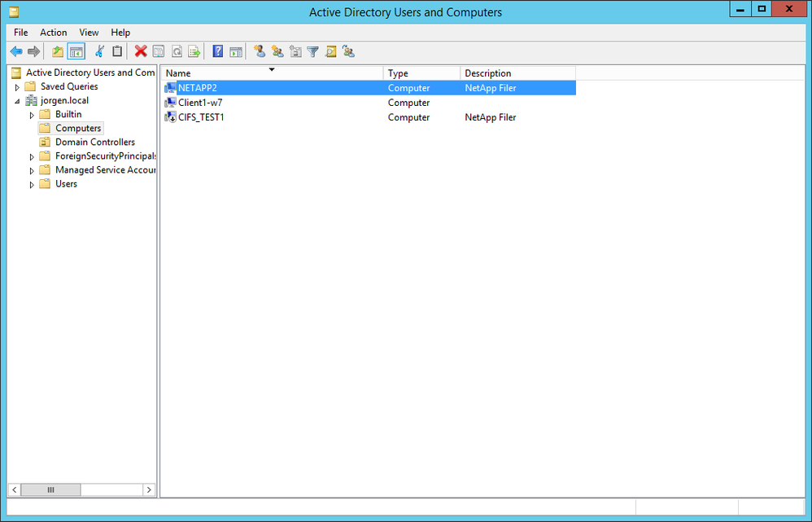The image size is (812, 522).
Task: Sort by the Description column header
Action: coord(517,73)
